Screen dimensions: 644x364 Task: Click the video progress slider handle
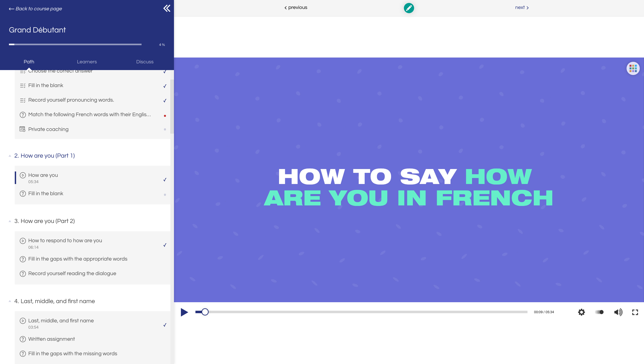(x=205, y=312)
